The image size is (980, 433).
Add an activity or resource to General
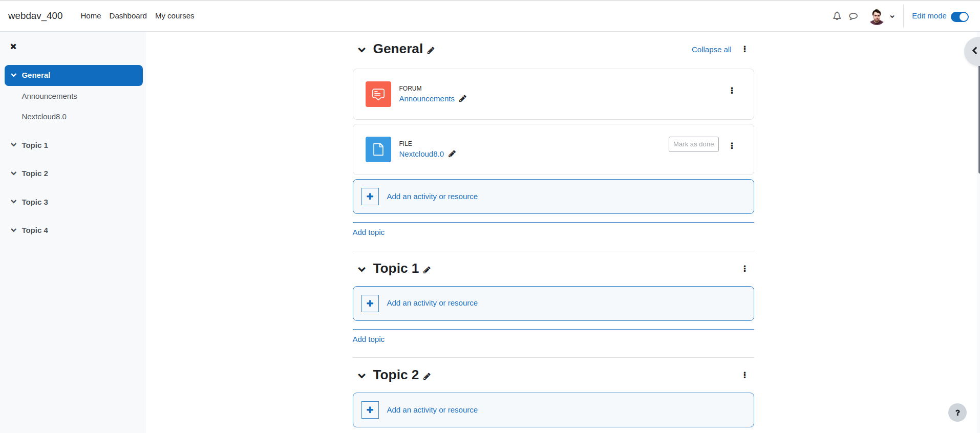click(553, 197)
